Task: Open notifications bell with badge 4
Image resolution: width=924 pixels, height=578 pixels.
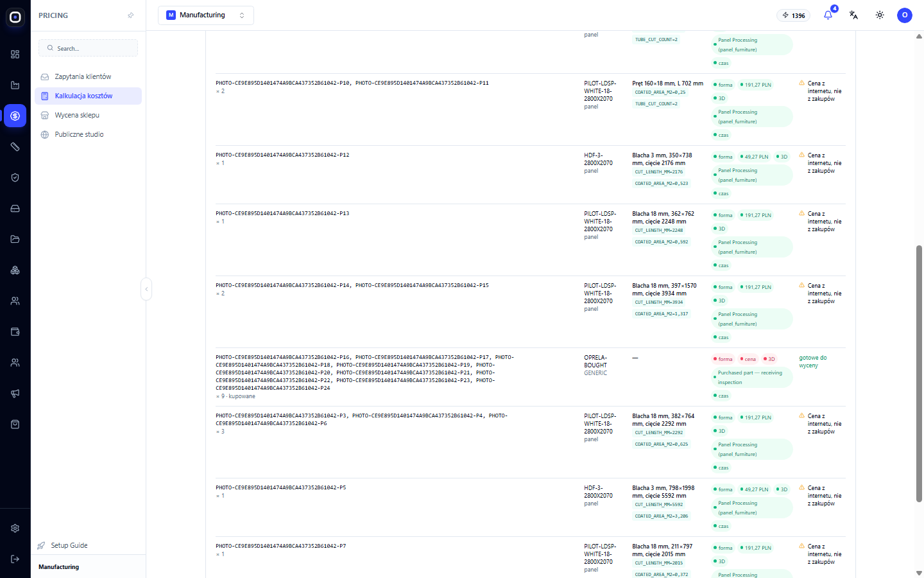Action: [828, 15]
